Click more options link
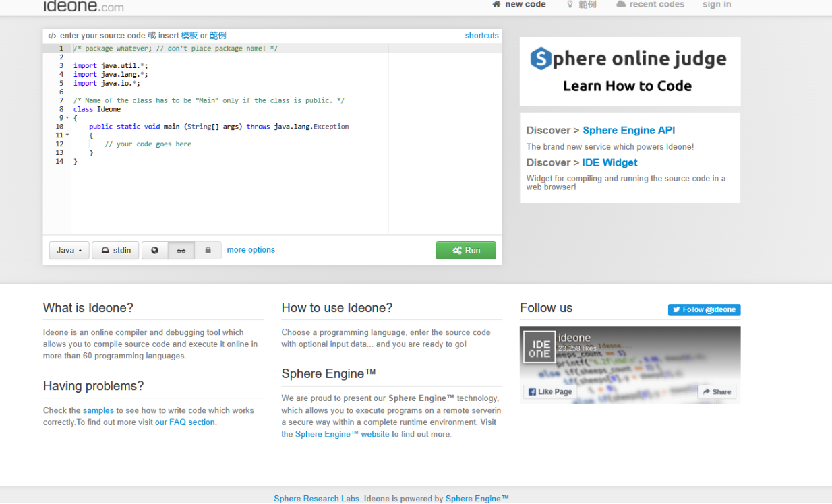Viewport: 832px width, 504px height. tap(251, 250)
